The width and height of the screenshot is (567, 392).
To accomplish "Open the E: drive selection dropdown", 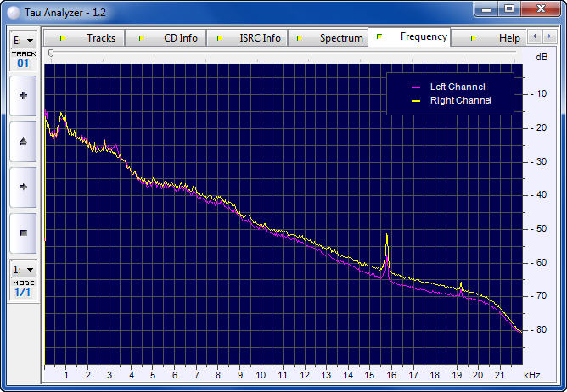I will 23,40.
